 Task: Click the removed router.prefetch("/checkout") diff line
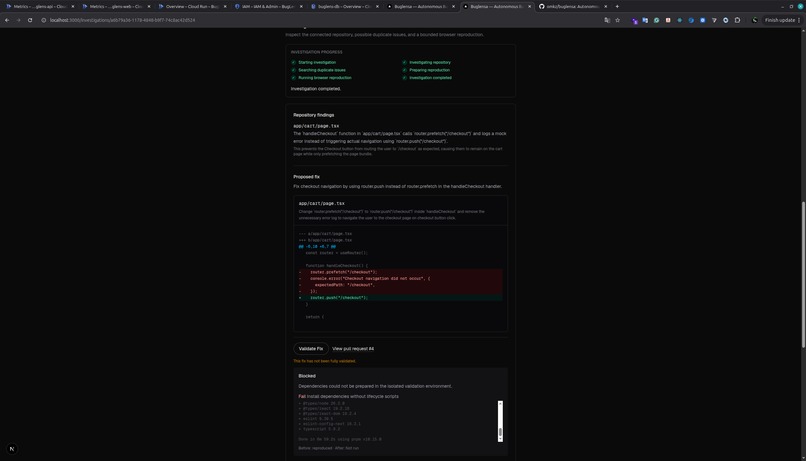(x=400, y=272)
